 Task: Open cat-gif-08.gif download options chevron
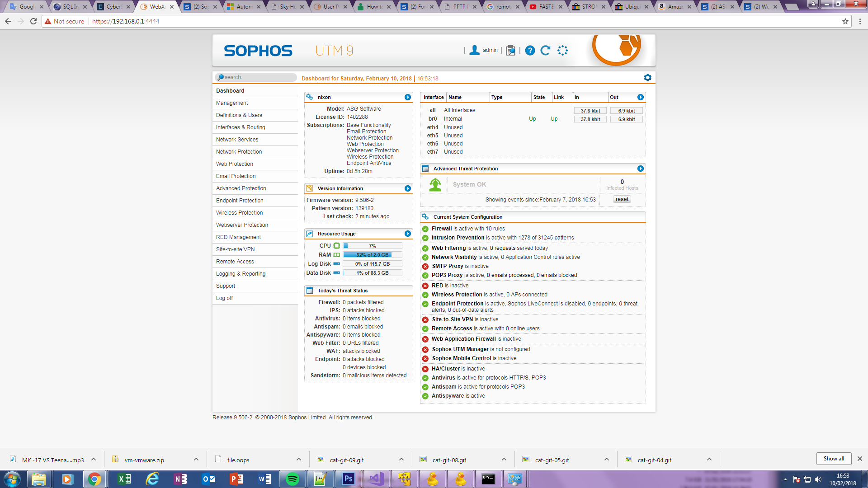(x=504, y=460)
